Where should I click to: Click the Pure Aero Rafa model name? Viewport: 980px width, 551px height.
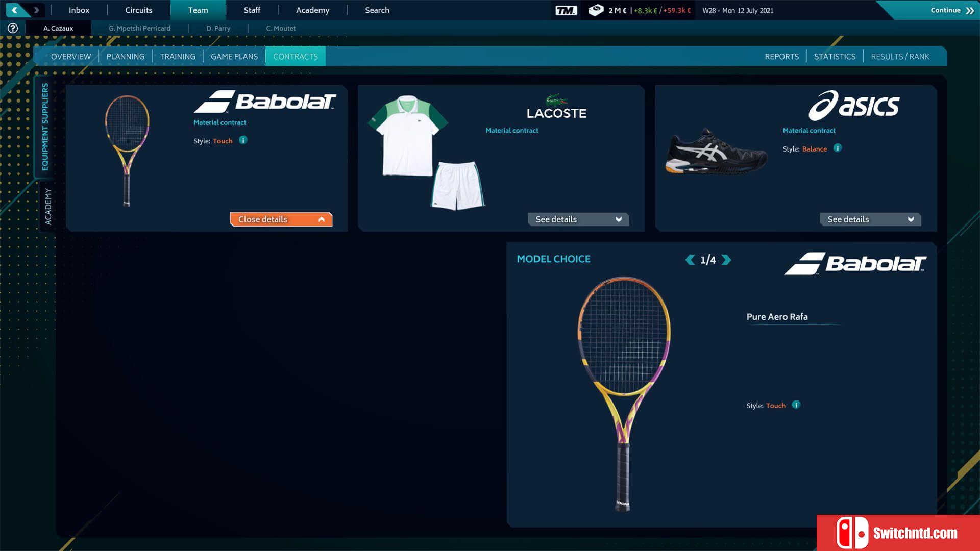tap(777, 316)
